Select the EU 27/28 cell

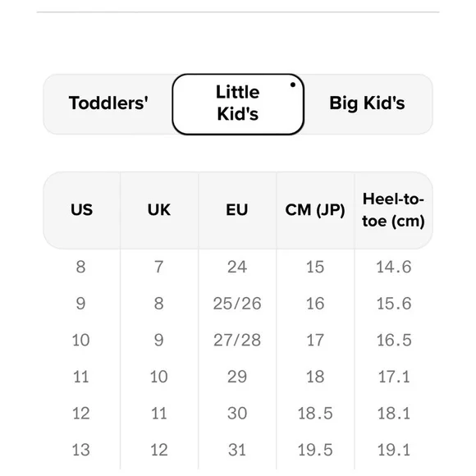click(237, 340)
